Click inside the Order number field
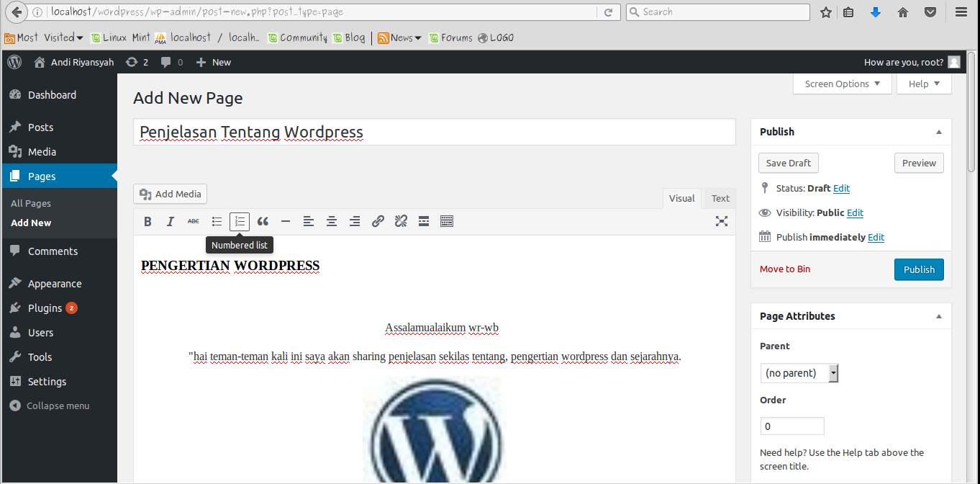This screenshot has height=484, width=980. pyautogui.click(x=791, y=426)
